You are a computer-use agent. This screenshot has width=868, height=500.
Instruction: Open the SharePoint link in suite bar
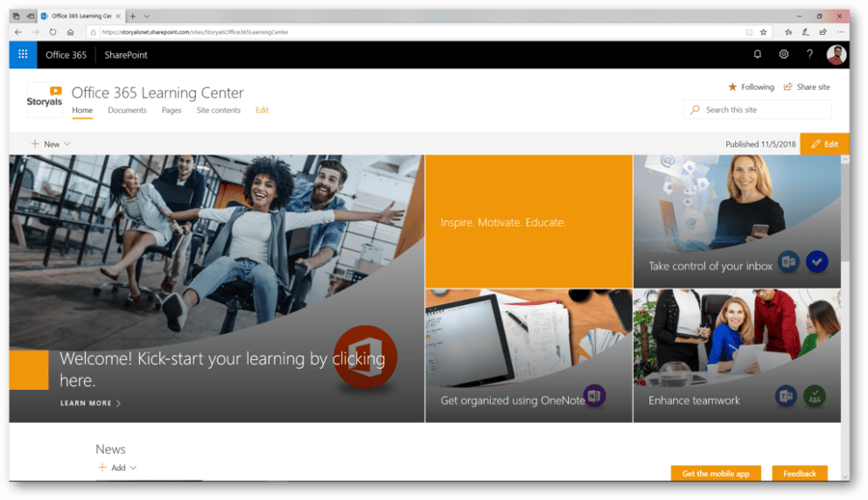coord(125,55)
